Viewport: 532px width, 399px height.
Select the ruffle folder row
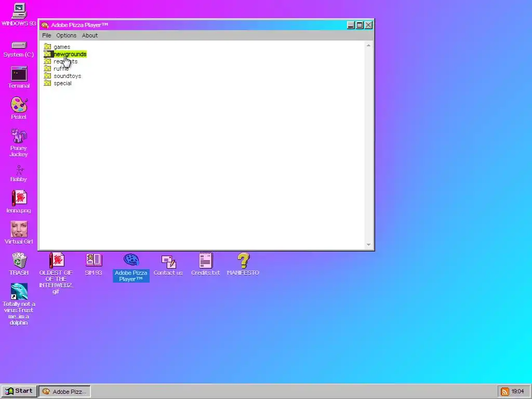56,69
